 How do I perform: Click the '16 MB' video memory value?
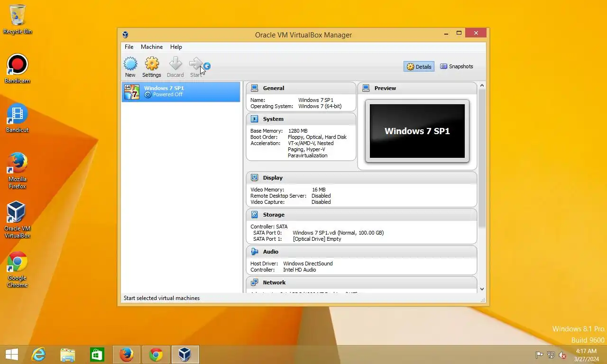click(x=319, y=190)
